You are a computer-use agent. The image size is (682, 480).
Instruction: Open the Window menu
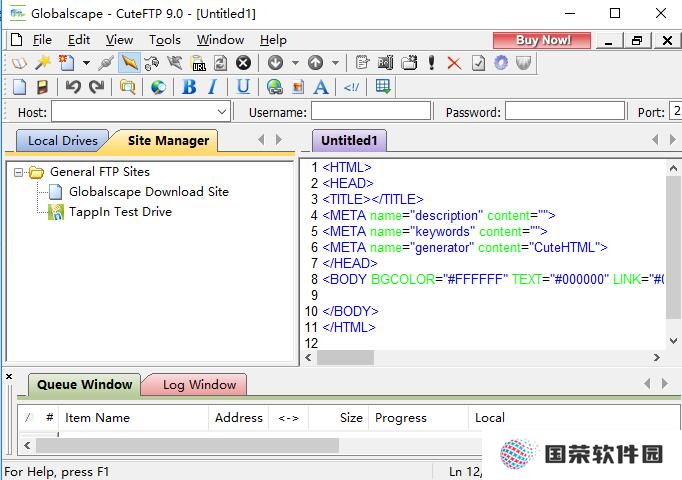point(220,40)
